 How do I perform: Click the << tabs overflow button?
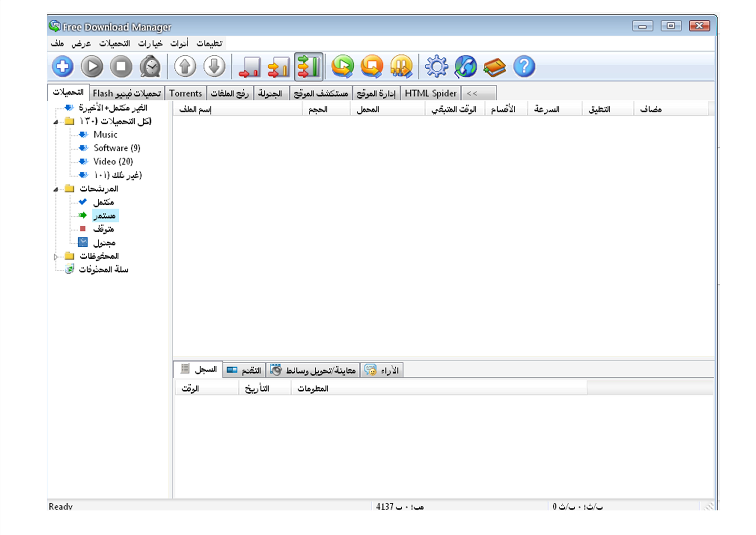tap(479, 93)
